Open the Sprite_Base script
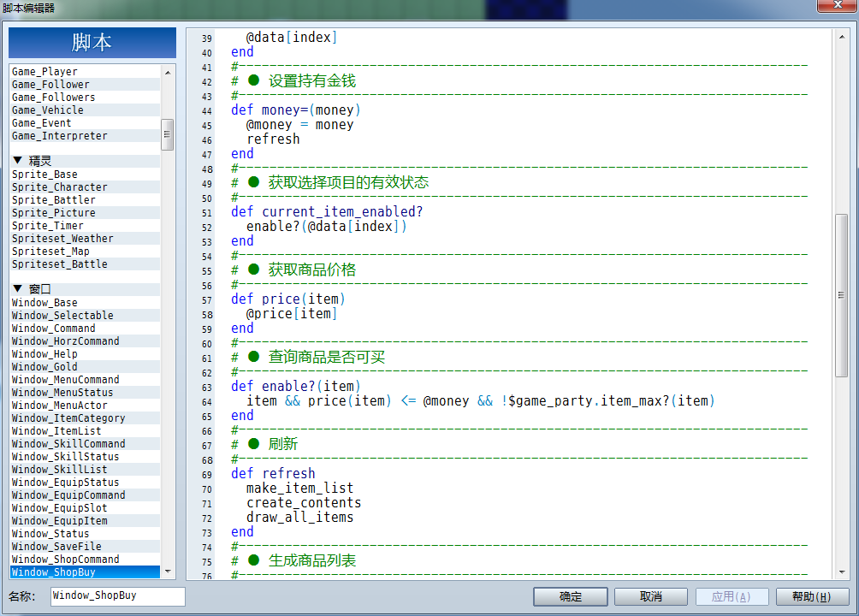Screen dimensions: 859x616 [x=86, y=175]
